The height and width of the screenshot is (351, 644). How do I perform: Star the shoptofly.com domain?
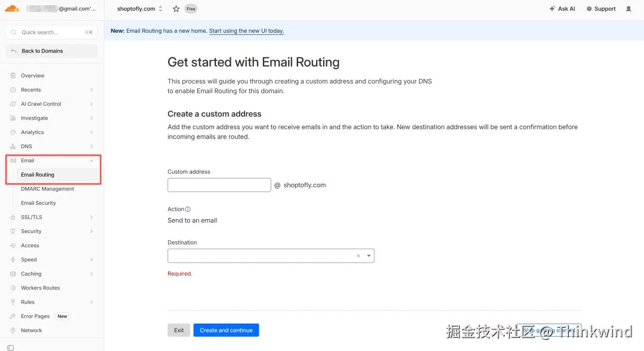(x=176, y=8)
